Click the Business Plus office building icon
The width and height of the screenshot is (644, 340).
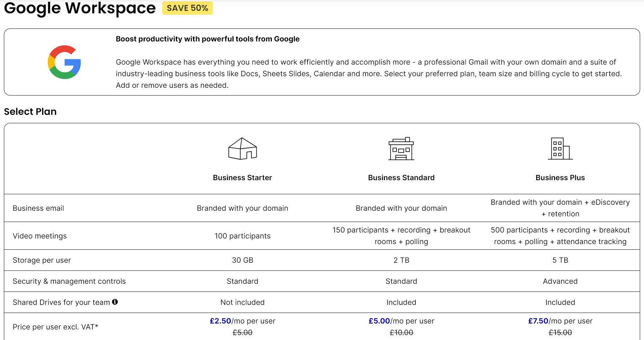click(x=560, y=149)
